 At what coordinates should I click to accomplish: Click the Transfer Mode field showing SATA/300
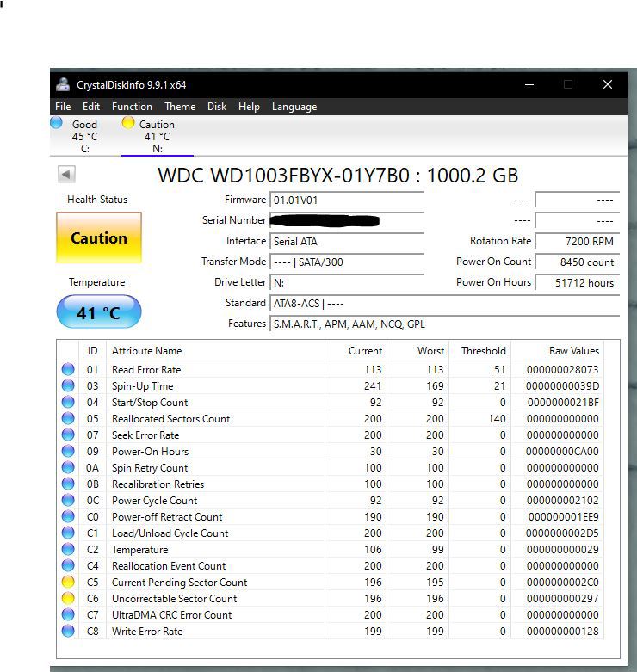(346, 262)
